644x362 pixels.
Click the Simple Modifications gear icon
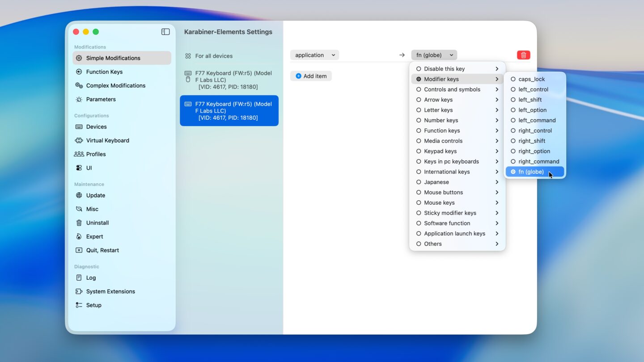pyautogui.click(x=79, y=58)
